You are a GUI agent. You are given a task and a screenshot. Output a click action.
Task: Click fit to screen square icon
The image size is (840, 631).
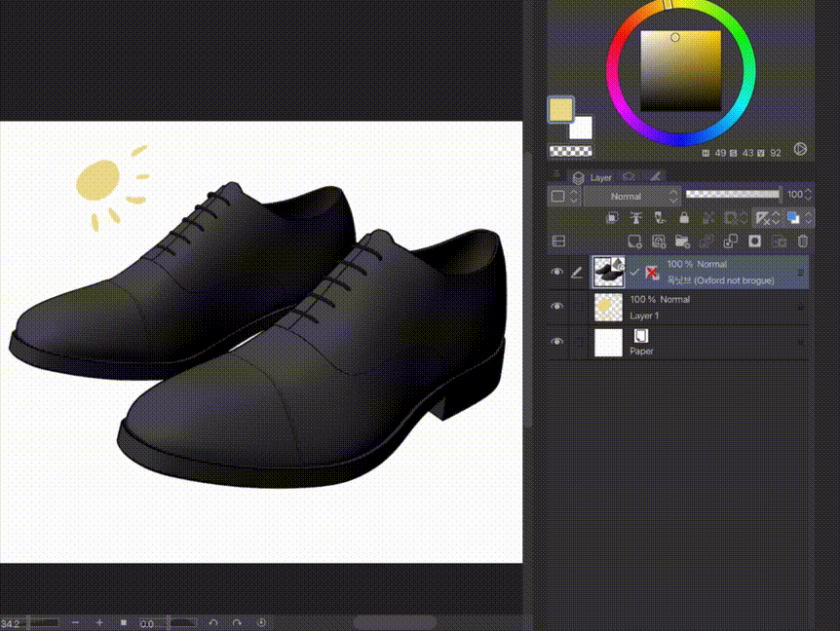point(124,623)
